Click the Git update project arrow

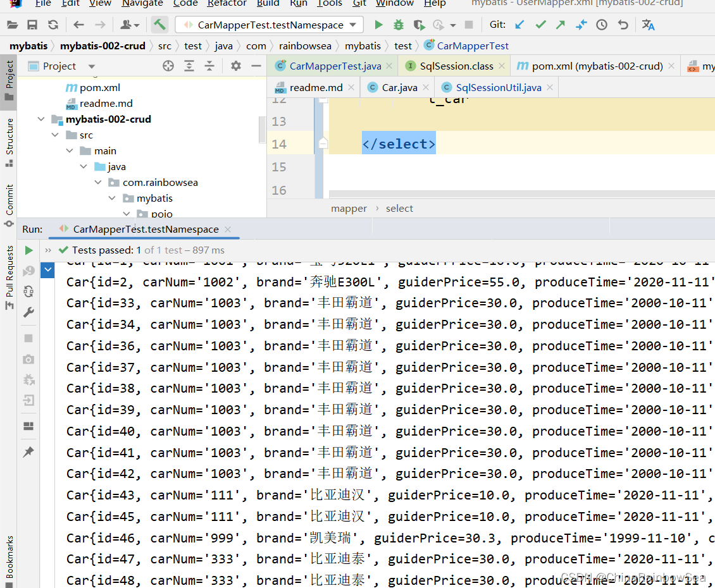pos(519,25)
